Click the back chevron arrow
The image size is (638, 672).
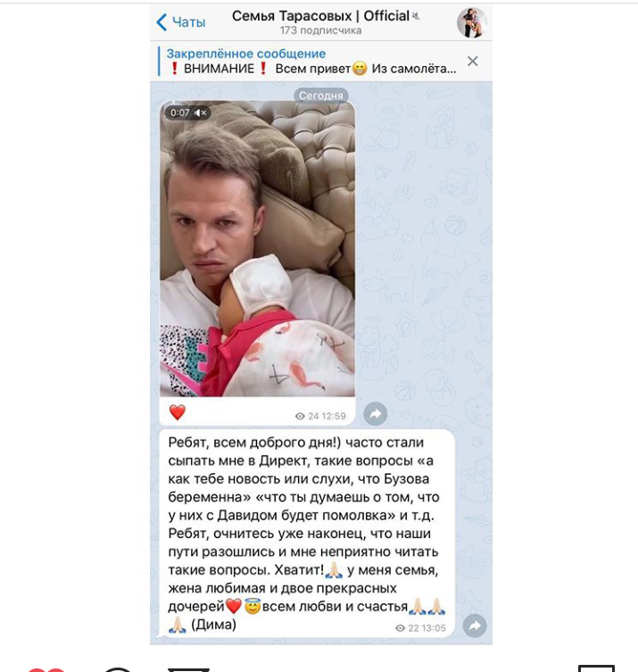tap(162, 21)
